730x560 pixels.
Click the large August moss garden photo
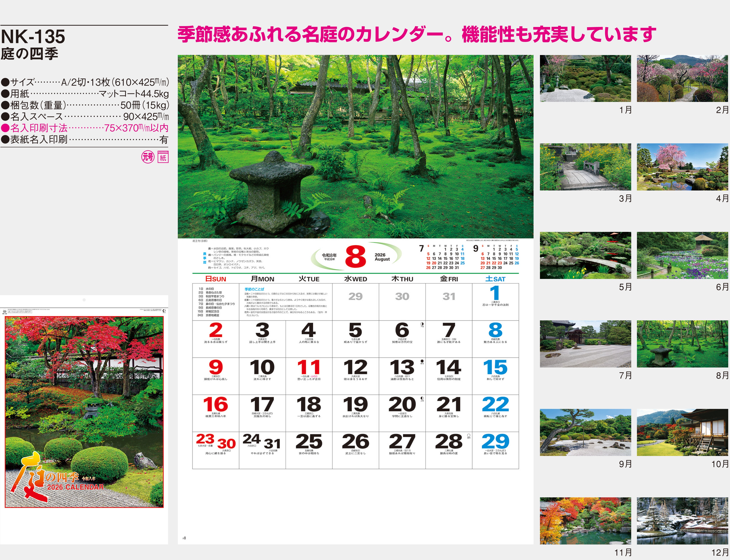(x=355, y=147)
